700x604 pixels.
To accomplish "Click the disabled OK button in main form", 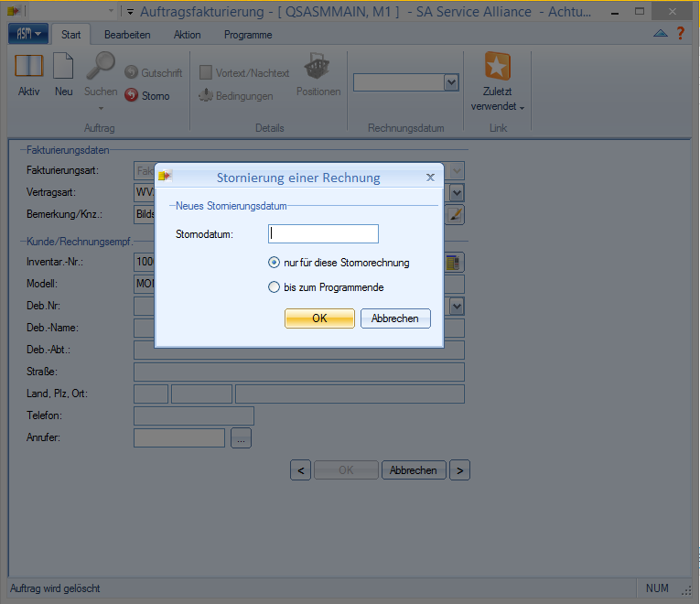I will (346, 470).
